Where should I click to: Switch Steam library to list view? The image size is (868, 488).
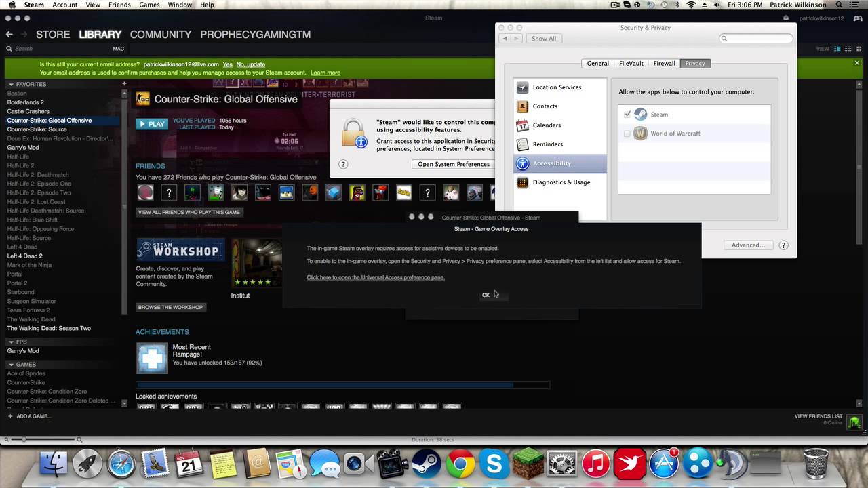click(x=848, y=49)
